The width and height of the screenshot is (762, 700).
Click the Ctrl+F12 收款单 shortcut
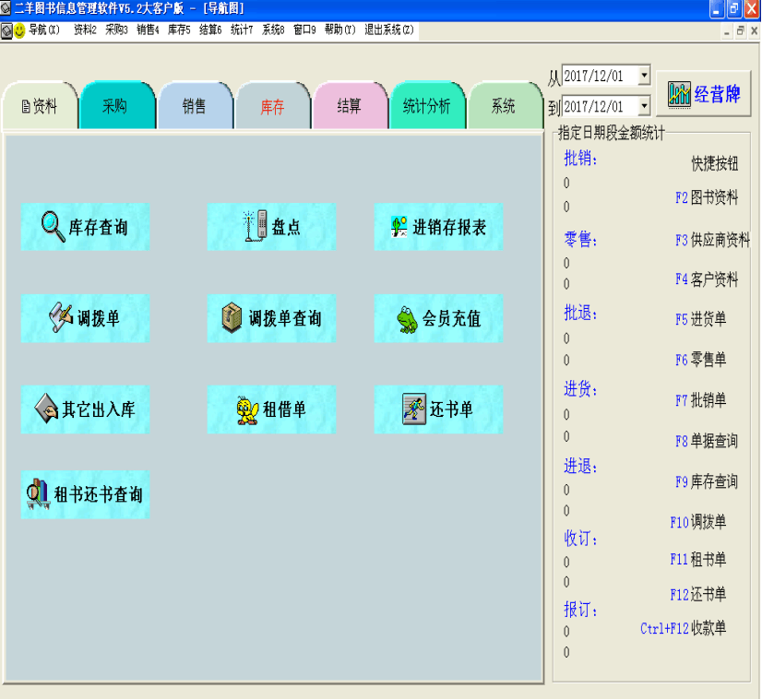tap(684, 628)
